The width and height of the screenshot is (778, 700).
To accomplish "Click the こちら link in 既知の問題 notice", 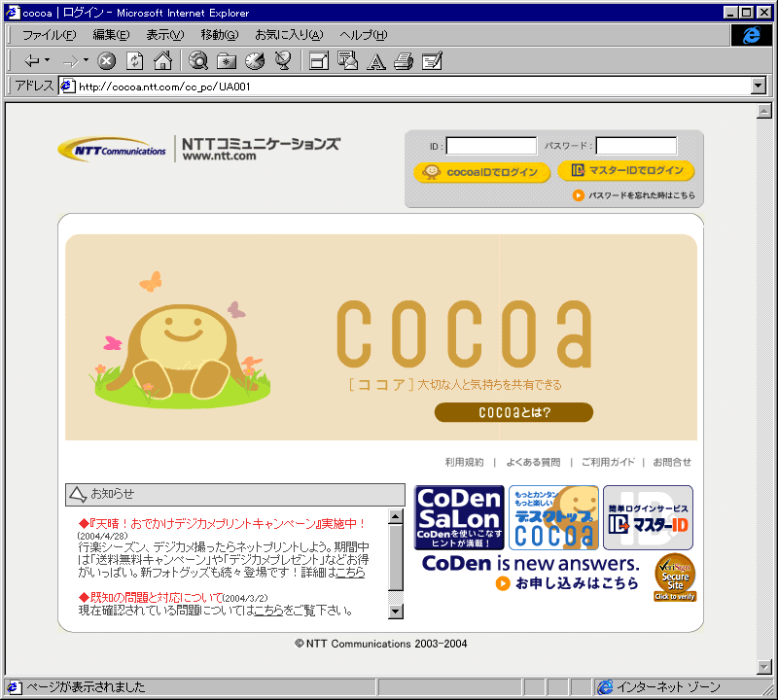I will pyautogui.click(x=268, y=611).
